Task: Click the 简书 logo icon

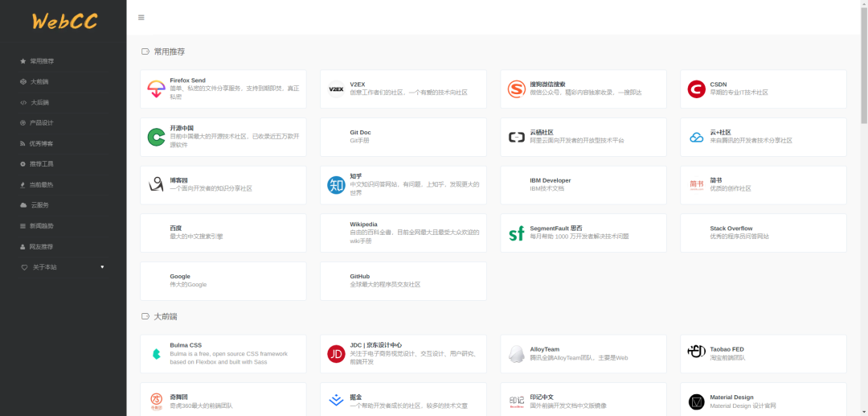Action: [696, 185]
